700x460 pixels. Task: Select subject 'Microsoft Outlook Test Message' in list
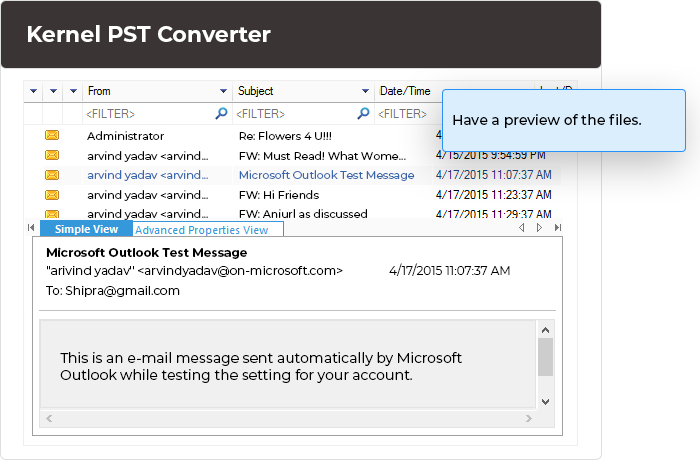[x=326, y=175]
